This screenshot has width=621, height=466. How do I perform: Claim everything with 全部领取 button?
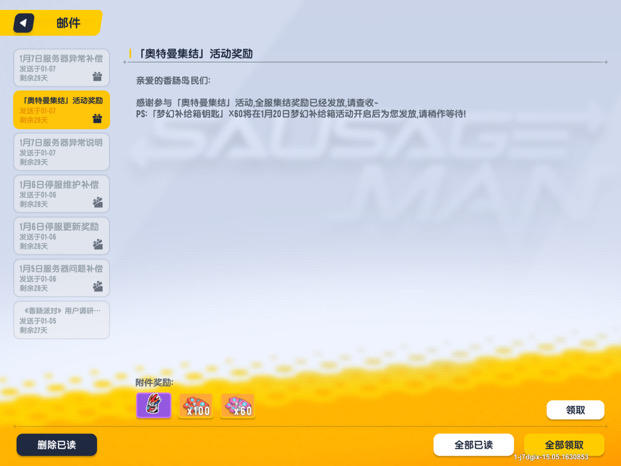pyautogui.click(x=564, y=445)
